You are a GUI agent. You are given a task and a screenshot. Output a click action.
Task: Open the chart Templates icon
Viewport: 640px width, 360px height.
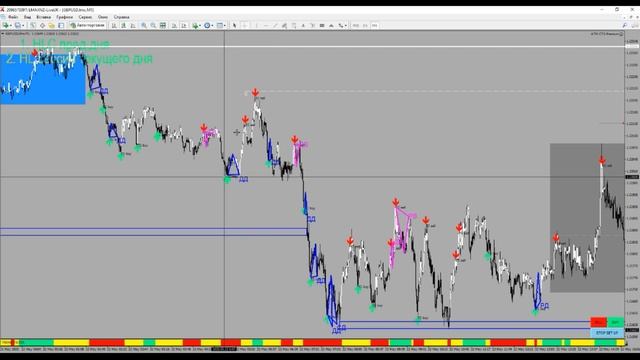[220, 25]
